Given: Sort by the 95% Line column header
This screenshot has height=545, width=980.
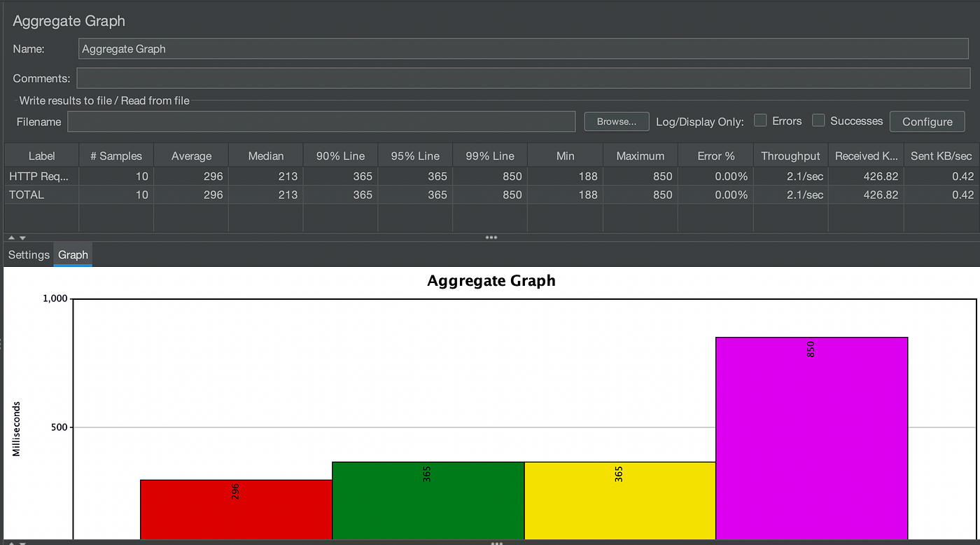Looking at the screenshot, I should pyautogui.click(x=415, y=156).
